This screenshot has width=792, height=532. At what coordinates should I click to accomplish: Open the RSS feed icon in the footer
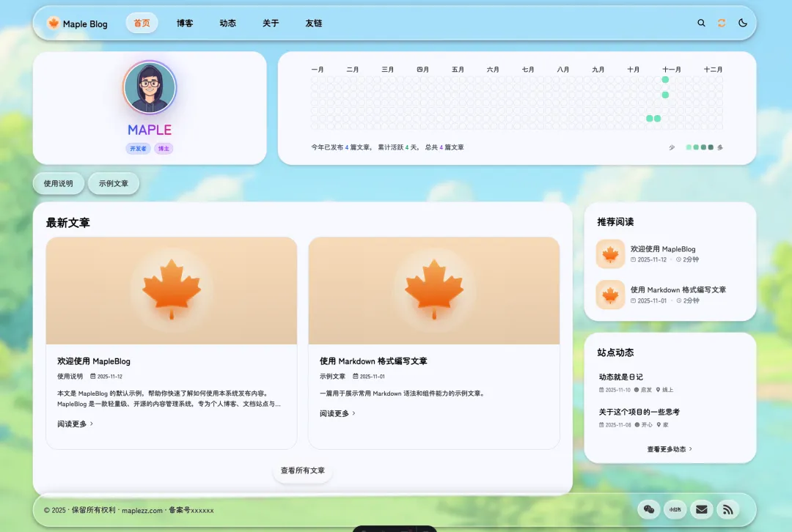[x=727, y=509]
